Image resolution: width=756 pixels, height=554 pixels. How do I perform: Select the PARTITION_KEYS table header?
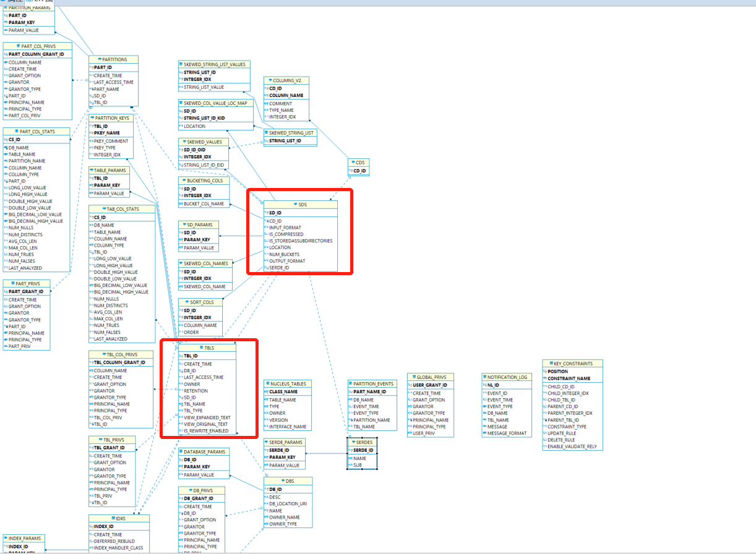(111, 117)
